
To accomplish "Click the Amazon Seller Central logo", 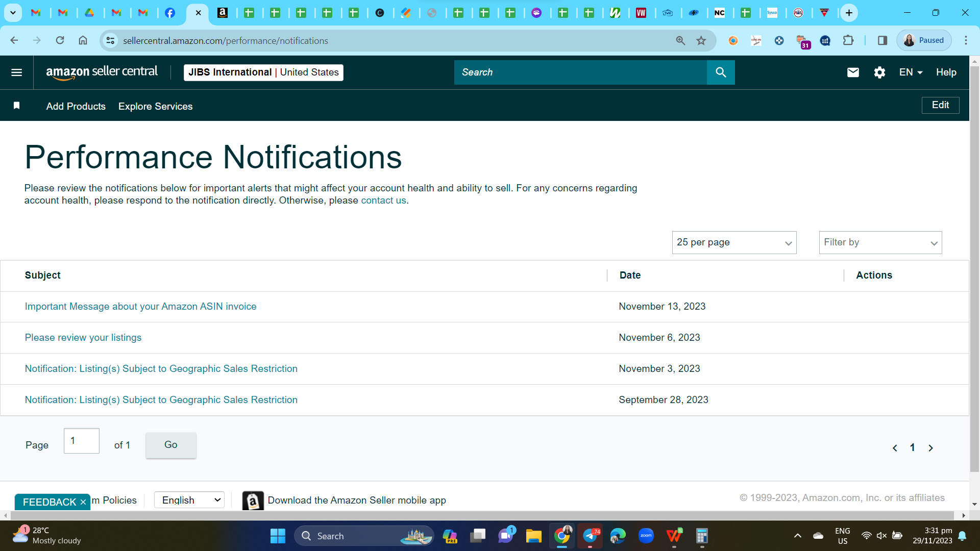I will point(102,72).
